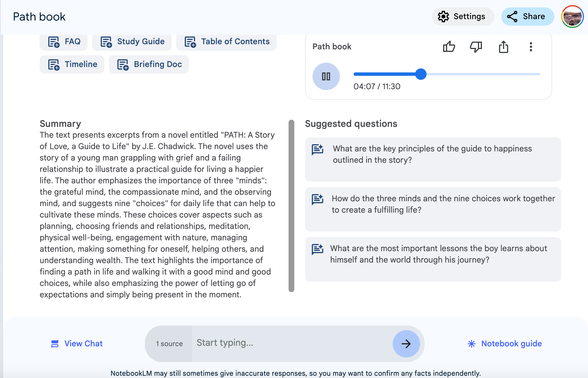Click the audio share/export icon

tap(503, 47)
